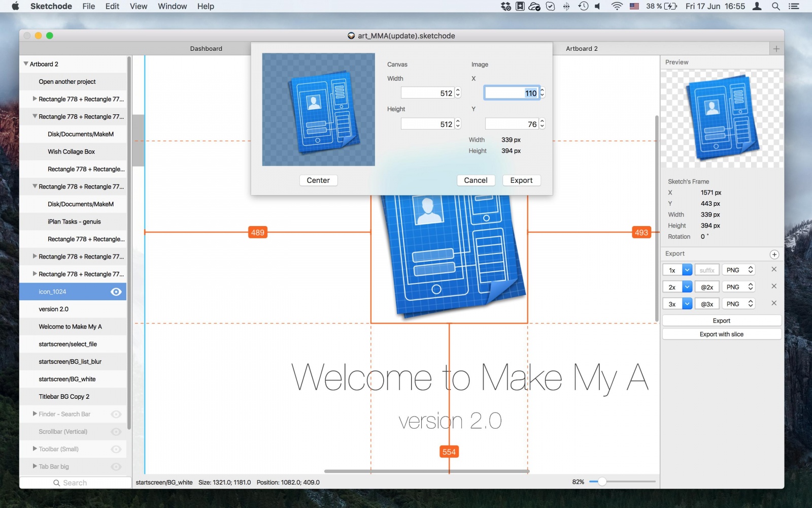Open the 2x scale dropdown
The image size is (812, 508).
click(687, 287)
